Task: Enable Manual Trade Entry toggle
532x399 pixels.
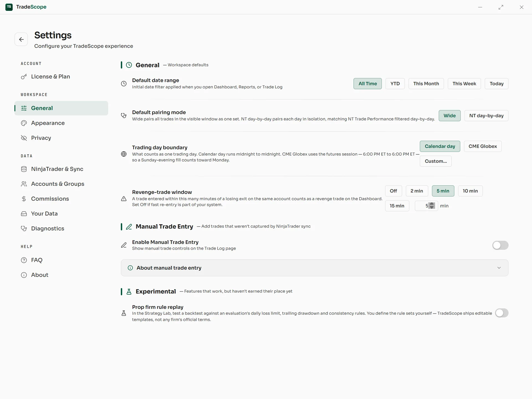Action: click(500, 245)
